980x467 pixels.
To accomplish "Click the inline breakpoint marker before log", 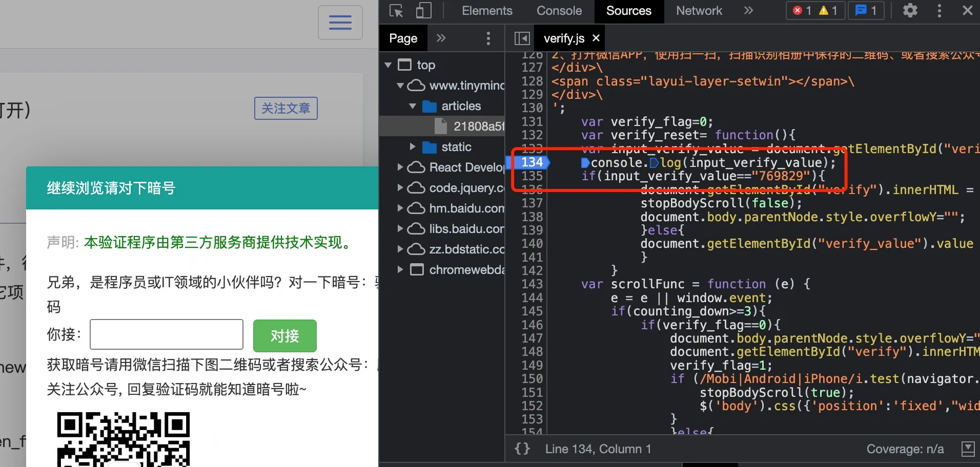I will 654,163.
